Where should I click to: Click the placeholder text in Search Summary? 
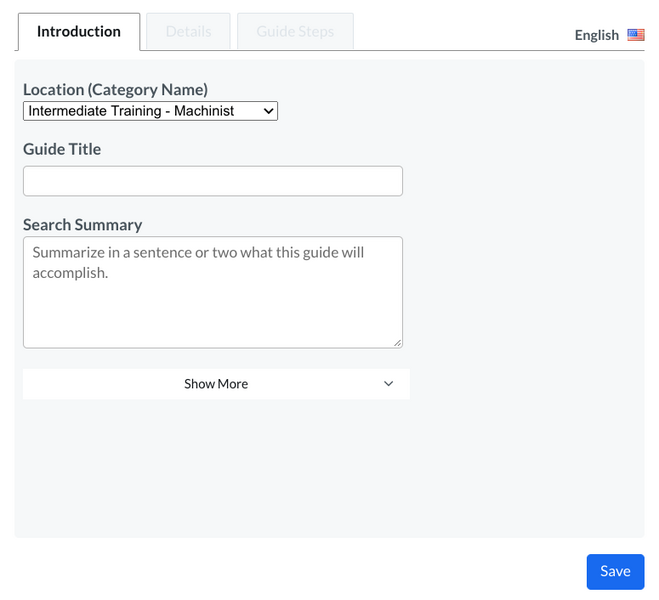[x=198, y=262]
